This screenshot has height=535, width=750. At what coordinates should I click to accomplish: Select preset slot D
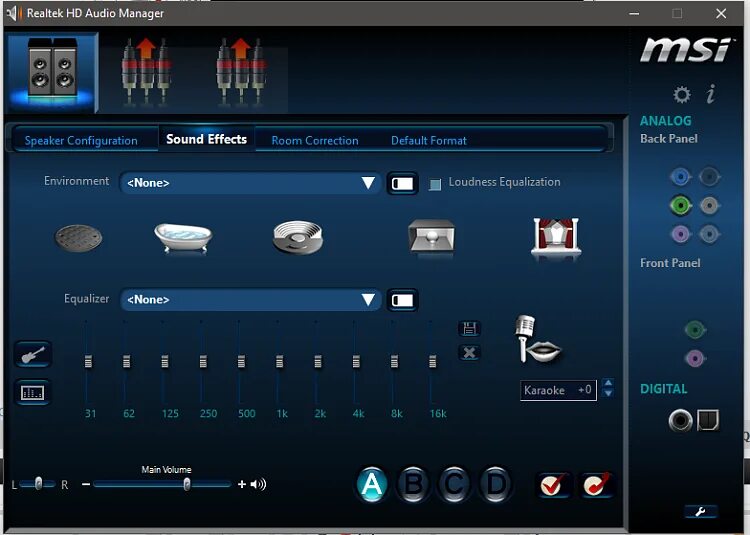(496, 484)
